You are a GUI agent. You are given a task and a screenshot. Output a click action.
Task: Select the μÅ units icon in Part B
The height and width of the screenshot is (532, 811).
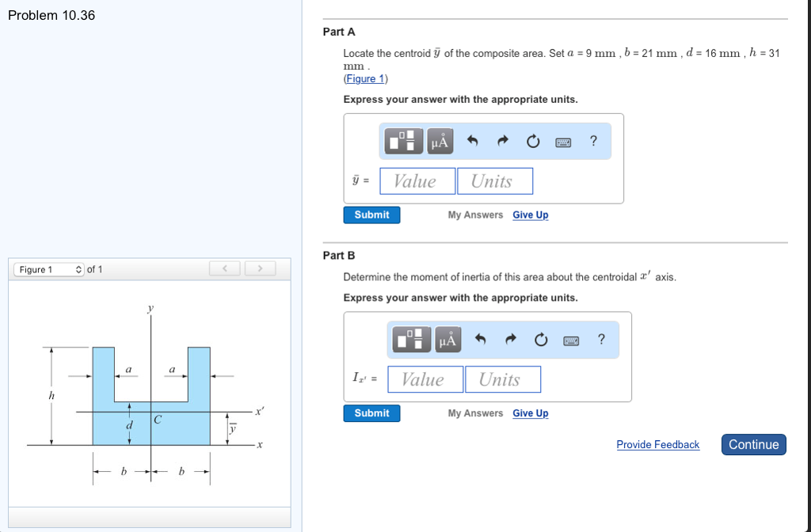click(x=447, y=339)
